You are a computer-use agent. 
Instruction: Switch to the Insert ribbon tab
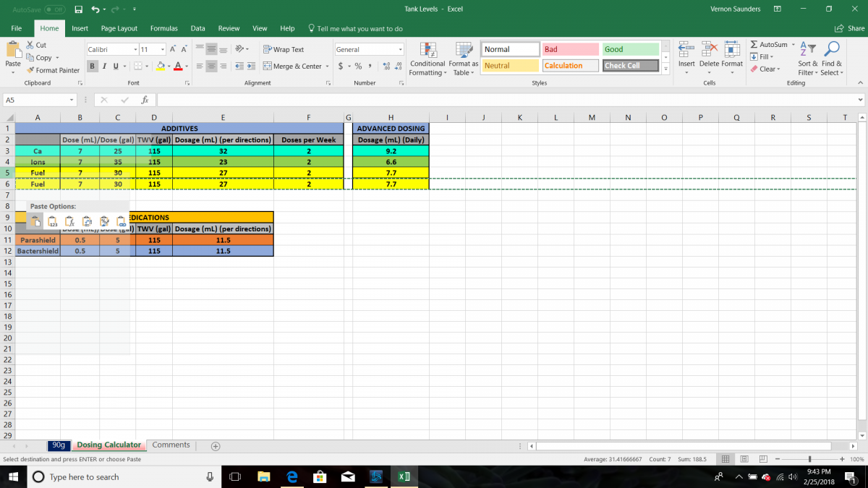click(x=80, y=28)
